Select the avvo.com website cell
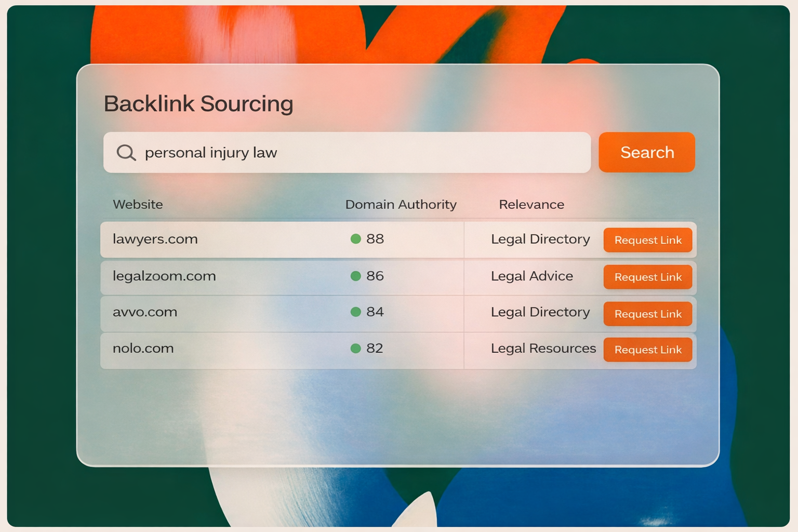 [x=145, y=312]
